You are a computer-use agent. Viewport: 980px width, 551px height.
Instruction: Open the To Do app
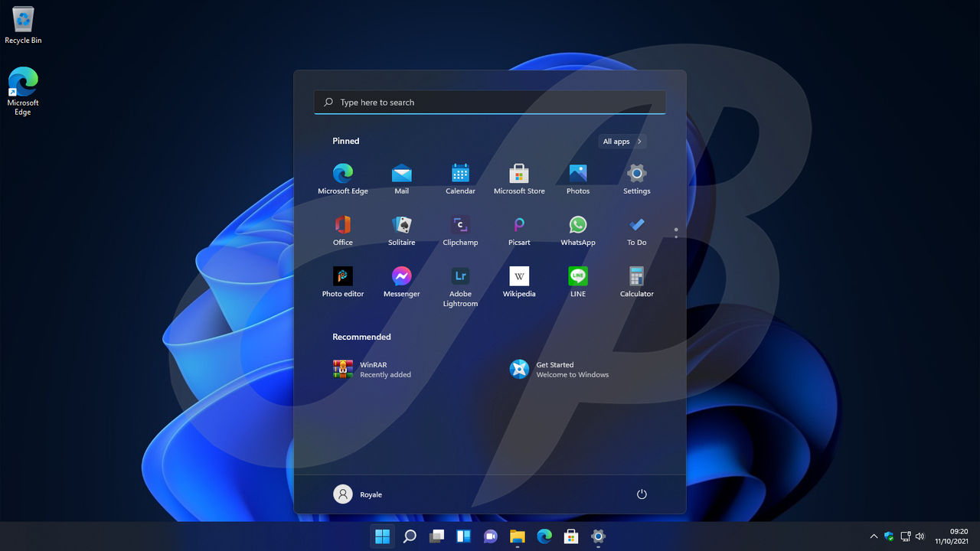click(x=637, y=230)
